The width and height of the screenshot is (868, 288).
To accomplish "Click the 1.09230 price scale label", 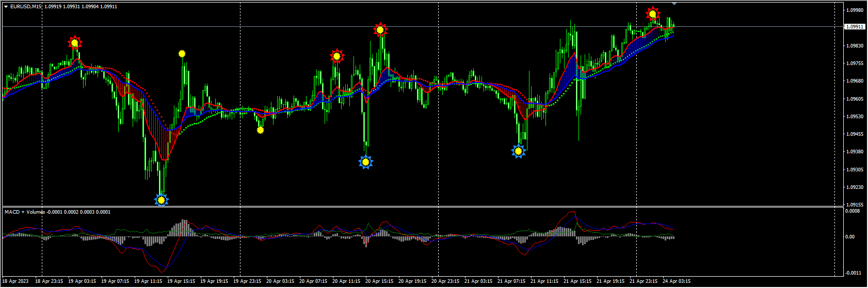I will click(855, 187).
